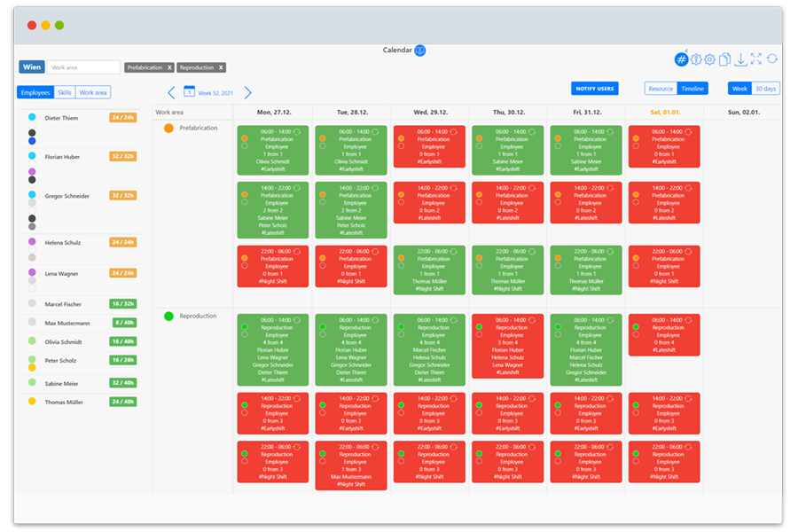Go to next week using right chevron
This screenshot has height=532, width=798.
[x=246, y=91]
